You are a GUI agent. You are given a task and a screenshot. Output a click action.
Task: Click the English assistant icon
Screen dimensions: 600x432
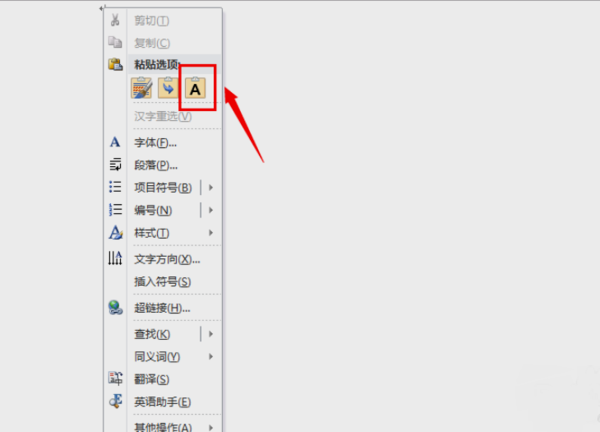tap(116, 401)
